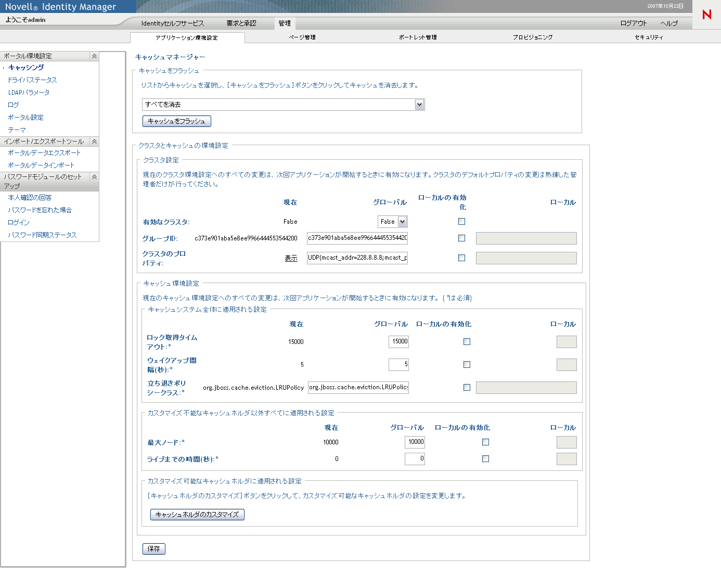
Task: Switch to アプリケーション環境設定 sub-tab
Action: click(187, 37)
